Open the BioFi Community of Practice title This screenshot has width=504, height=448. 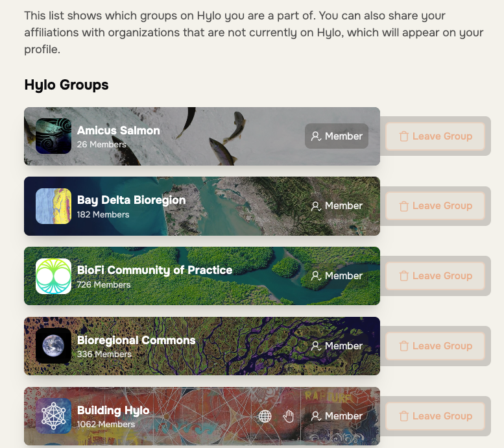pos(154,270)
